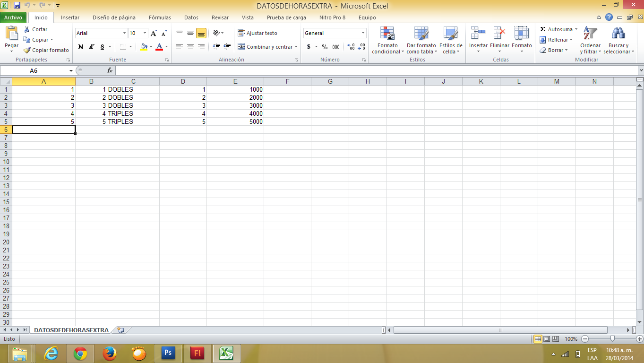The image size is (644, 363).
Task: Click the Cortar button
Action: pos(36,29)
